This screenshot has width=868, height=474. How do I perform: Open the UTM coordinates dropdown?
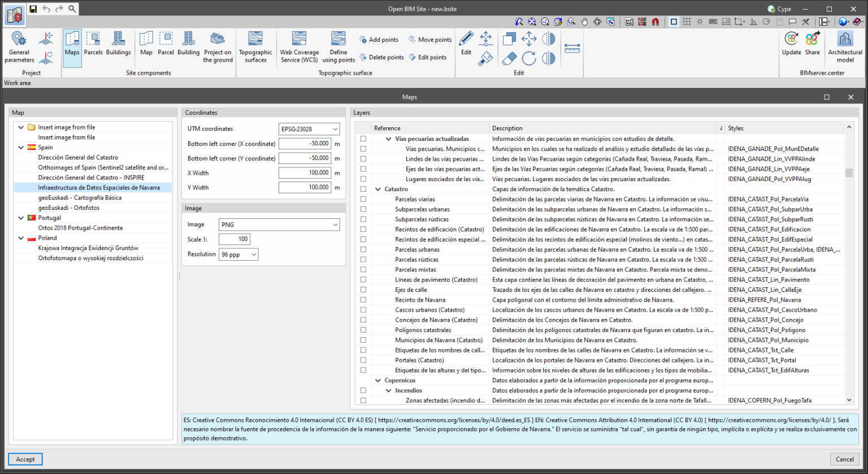309,128
